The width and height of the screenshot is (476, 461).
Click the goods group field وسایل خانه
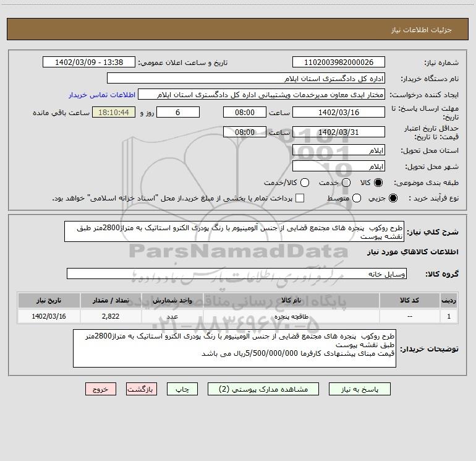click(237, 274)
